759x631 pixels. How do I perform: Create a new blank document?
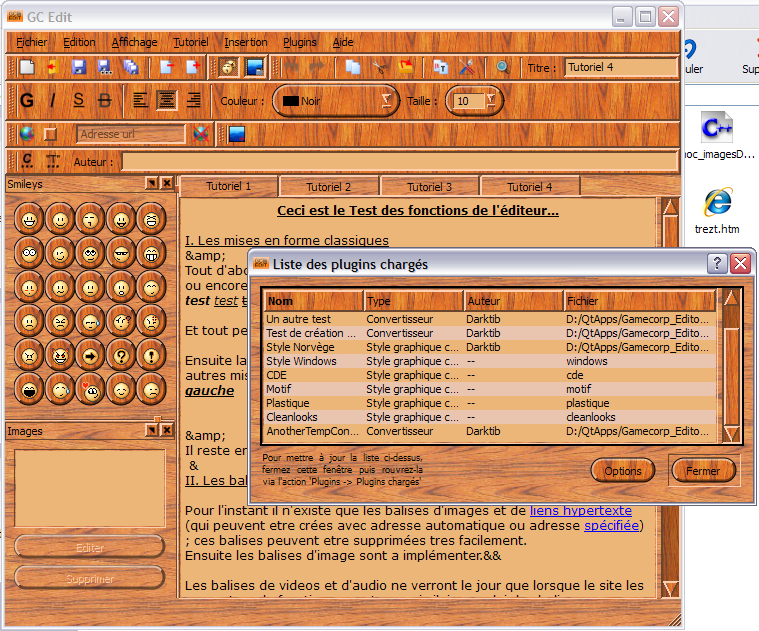click(27, 67)
